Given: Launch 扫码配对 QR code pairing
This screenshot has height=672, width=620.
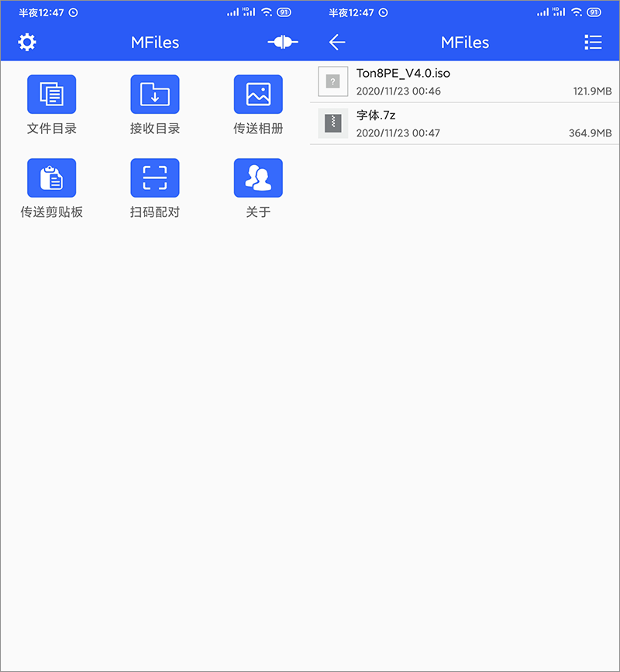Looking at the screenshot, I should [x=154, y=177].
